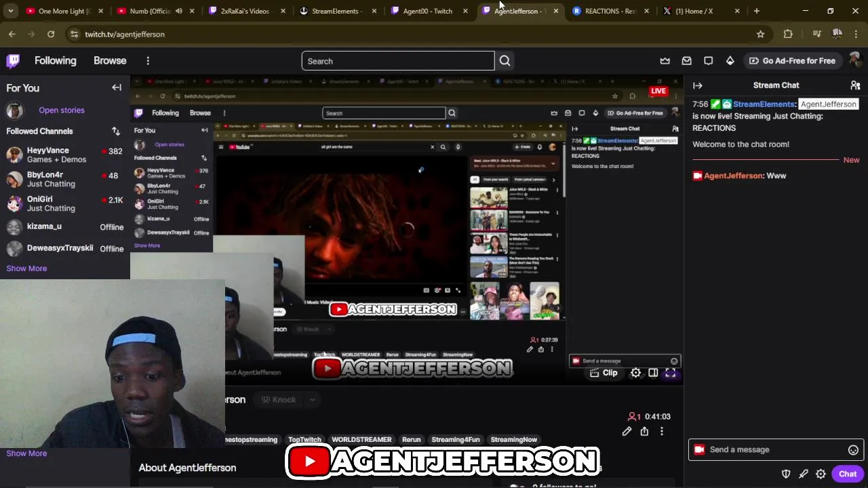Select the WORLDSTREAMER tag
This screenshot has width=868, height=488.
(x=361, y=440)
